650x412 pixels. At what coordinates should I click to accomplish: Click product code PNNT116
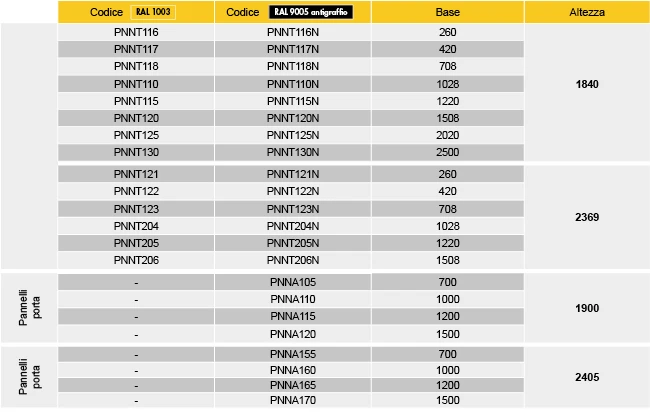click(136, 32)
